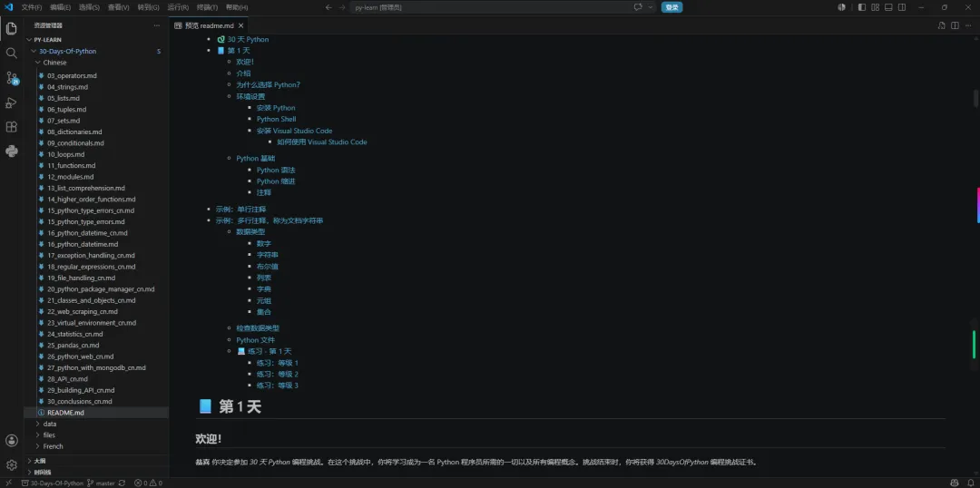Open the 终端(T) menu

(x=208, y=7)
